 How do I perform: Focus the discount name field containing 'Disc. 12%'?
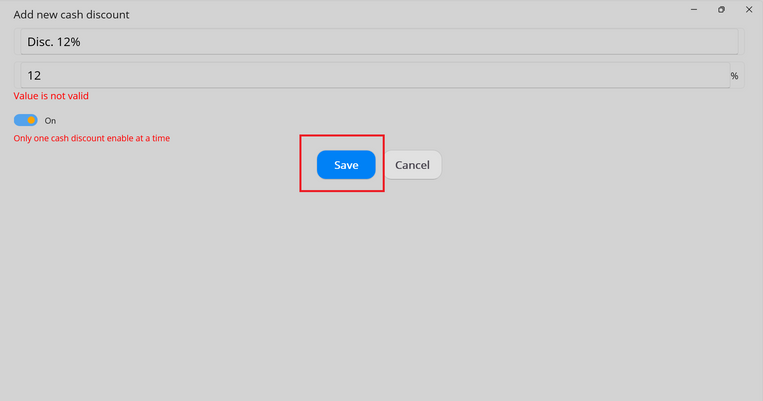click(379, 41)
